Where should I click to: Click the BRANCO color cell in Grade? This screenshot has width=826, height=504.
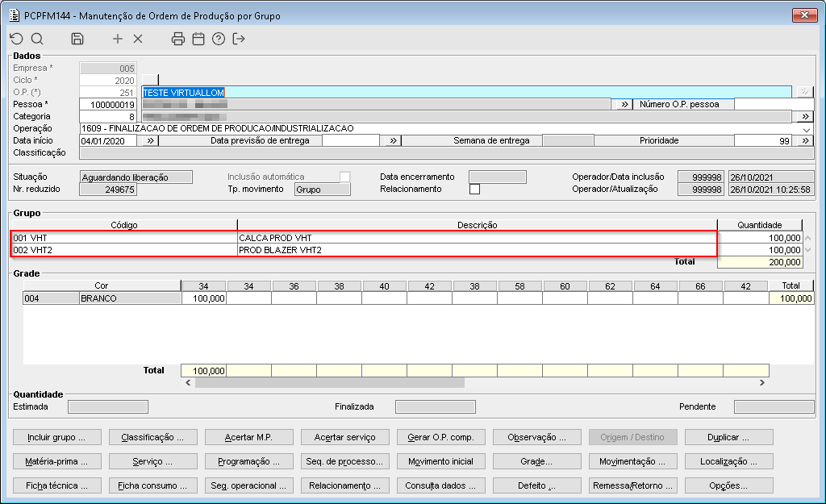pos(130,298)
